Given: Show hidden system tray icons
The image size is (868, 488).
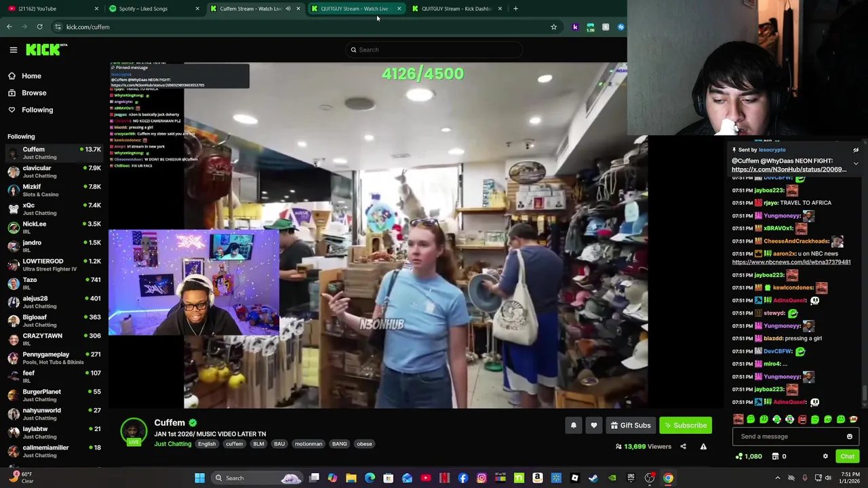Looking at the screenshot, I should tap(777, 478).
